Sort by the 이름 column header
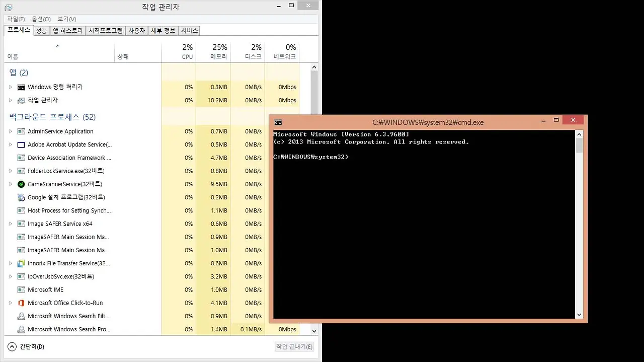The image size is (644, 362). [59, 52]
